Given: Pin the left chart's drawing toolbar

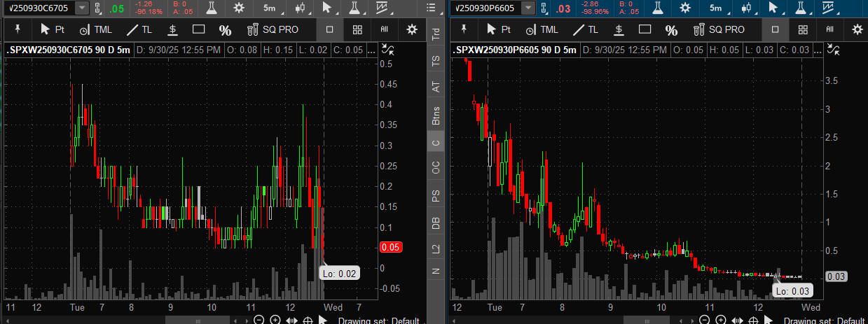Looking at the screenshot, I should click(x=17, y=29).
